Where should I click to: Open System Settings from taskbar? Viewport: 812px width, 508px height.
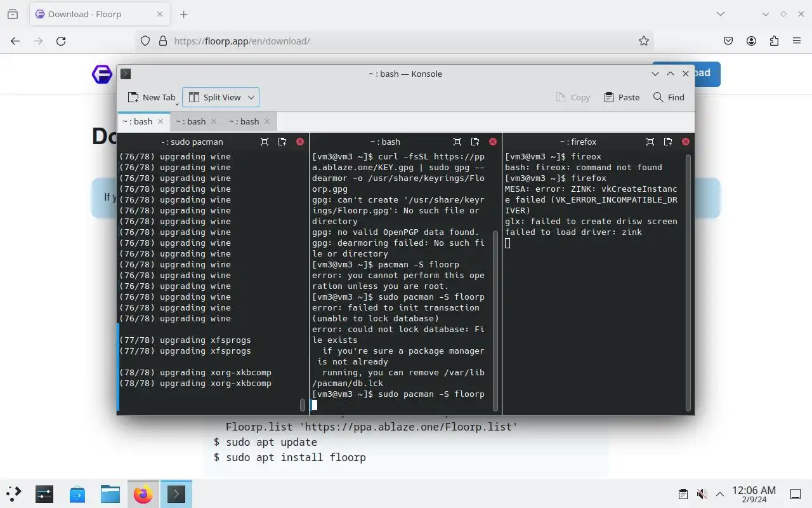(x=44, y=493)
